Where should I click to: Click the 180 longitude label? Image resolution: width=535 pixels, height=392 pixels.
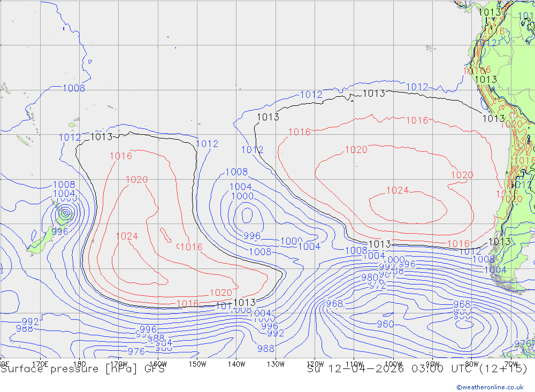click(80, 364)
